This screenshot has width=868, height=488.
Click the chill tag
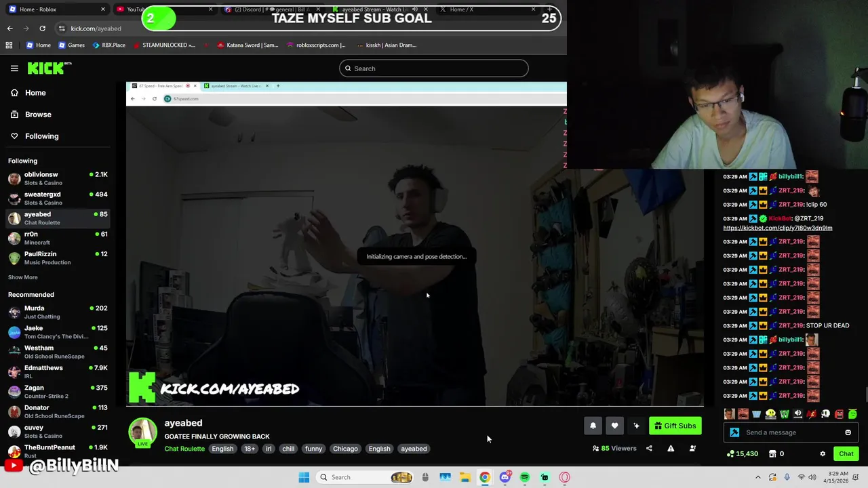tap(288, 449)
